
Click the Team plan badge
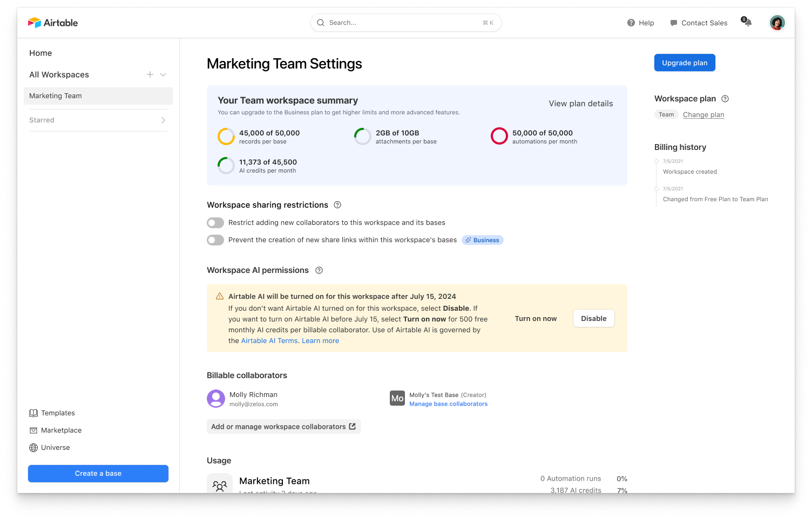coord(666,114)
